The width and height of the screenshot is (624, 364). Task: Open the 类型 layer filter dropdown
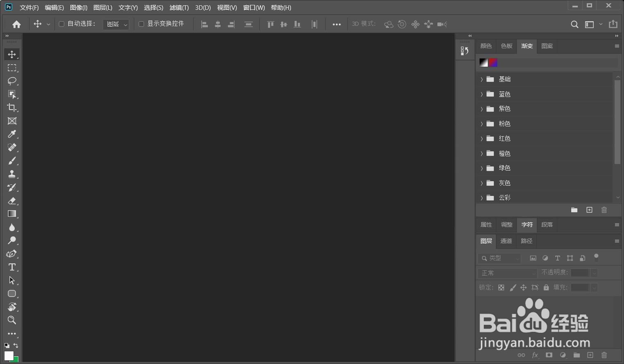[500, 258]
